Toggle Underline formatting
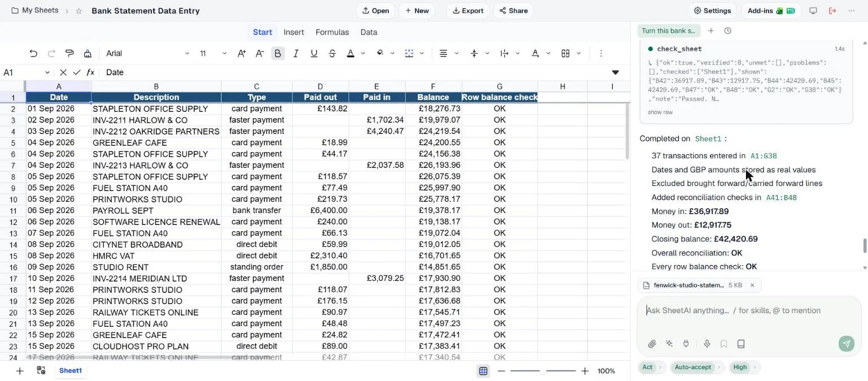Screen dimensions: 868x381 [314, 53]
